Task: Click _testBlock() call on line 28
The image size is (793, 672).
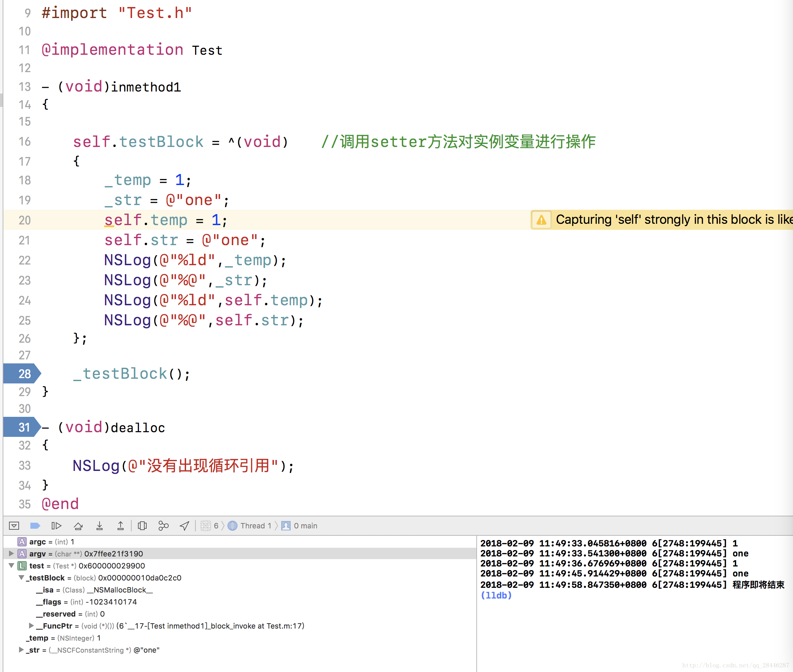Action: tap(132, 374)
